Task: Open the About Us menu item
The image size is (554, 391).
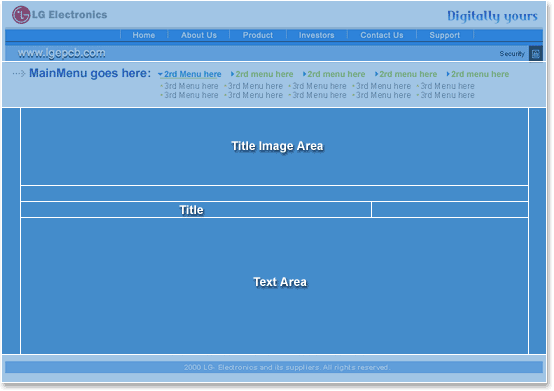Action: [199, 35]
